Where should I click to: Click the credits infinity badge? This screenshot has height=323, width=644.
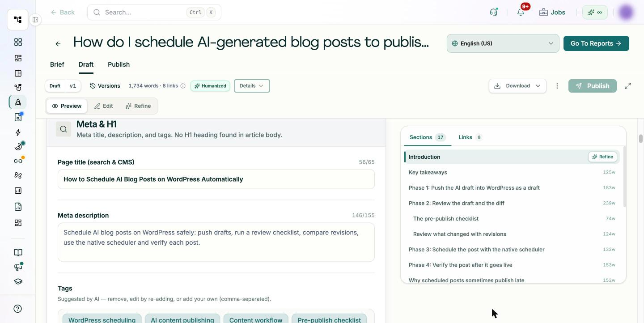click(x=595, y=12)
